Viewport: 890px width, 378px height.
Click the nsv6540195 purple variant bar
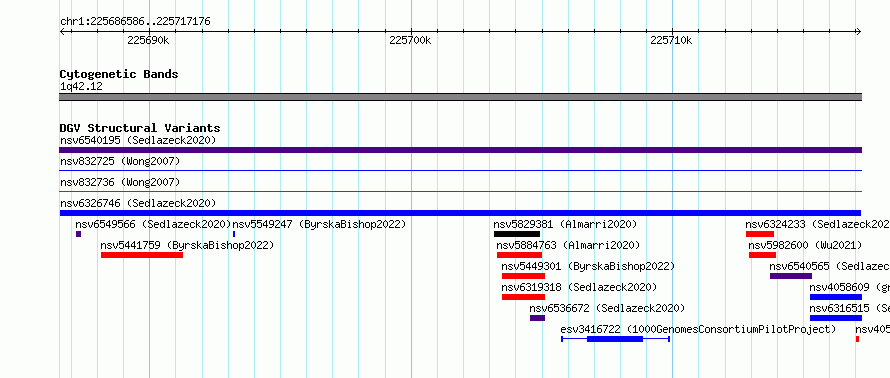pyautogui.click(x=460, y=150)
